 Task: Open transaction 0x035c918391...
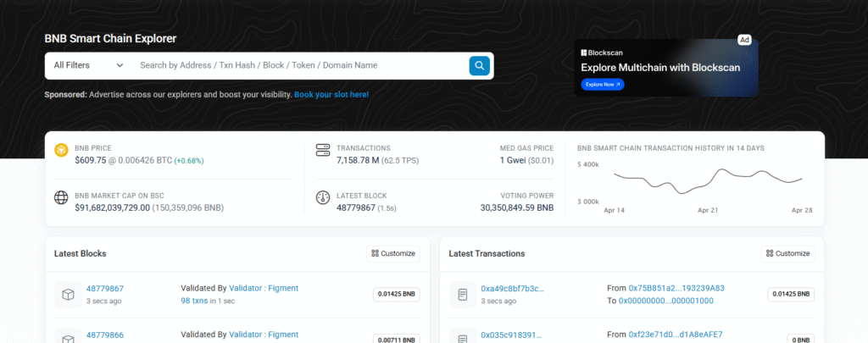point(511,335)
